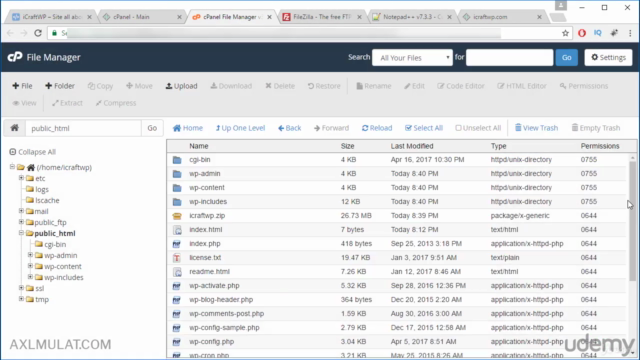Click the Edit toolbar button
This screenshot has height=360, width=640.
coord(414,86)
